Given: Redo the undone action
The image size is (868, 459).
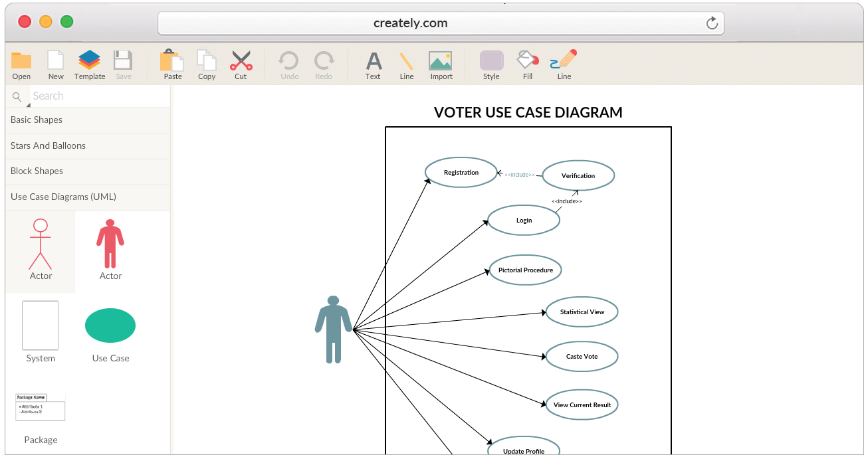Looking at the screenshot, I should pyautogui.click(x=324, y=63).
